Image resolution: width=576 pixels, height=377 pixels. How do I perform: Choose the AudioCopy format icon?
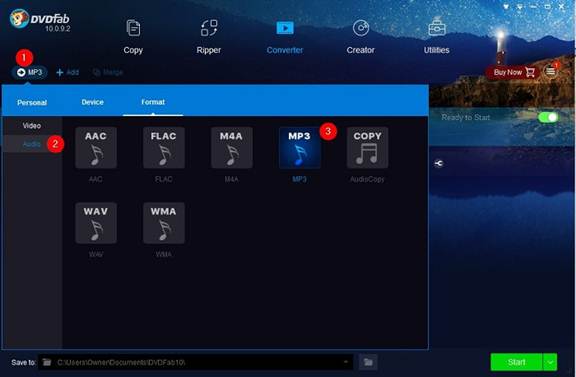point(367,148)
